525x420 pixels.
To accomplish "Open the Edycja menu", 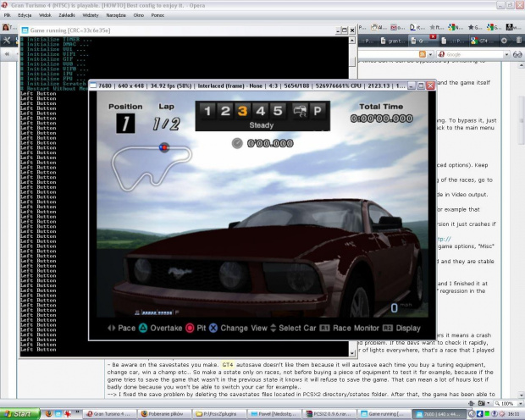I will point(25,15).
